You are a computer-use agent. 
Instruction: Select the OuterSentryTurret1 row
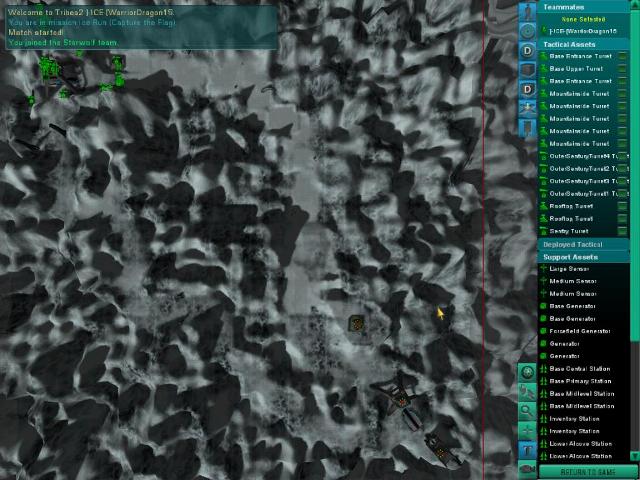(x=584, y=193)
